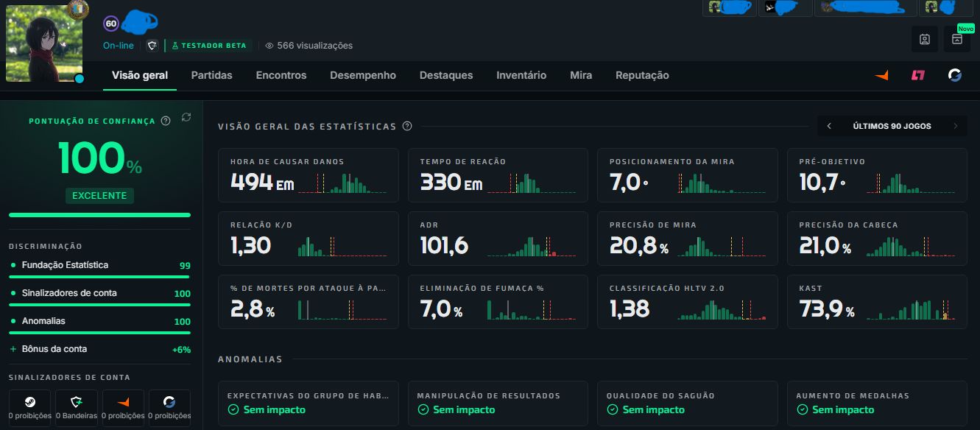The image size is (980, 430).
Task: Click the 566 visualizações text
Action: click(314, 46)
